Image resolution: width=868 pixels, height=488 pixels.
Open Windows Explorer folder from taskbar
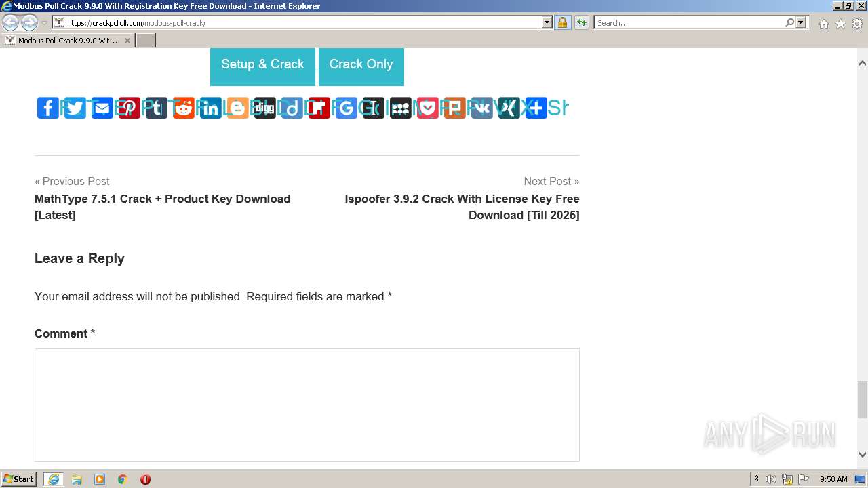tap(77, 479)
